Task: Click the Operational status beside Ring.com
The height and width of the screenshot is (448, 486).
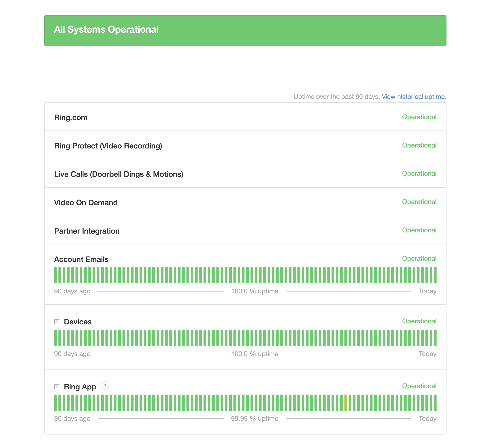Action: coord(419,117)
